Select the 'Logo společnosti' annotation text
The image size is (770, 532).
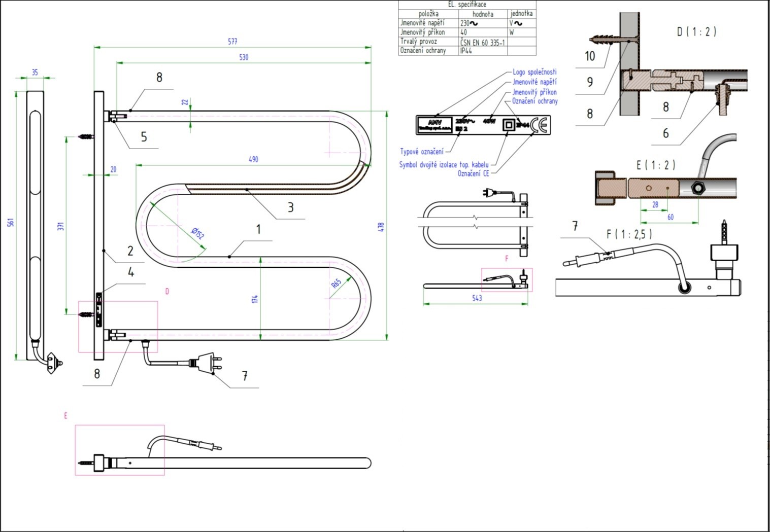tap(534, 72)
